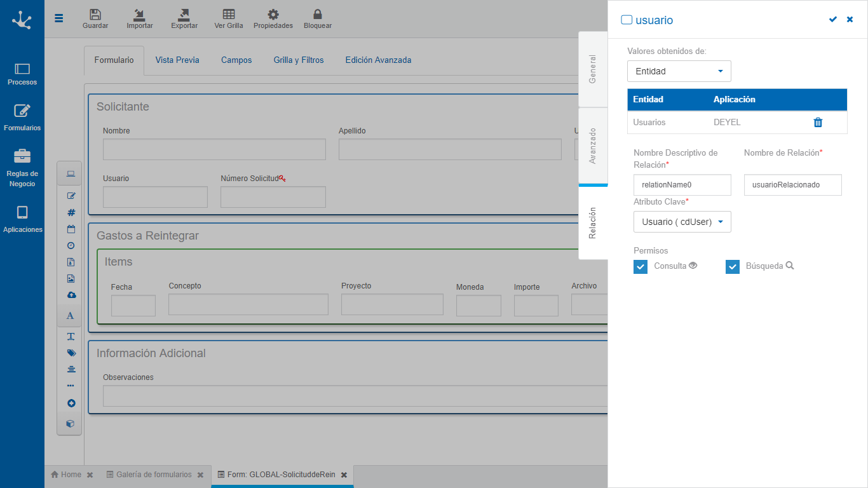Open the Atributo Clave dropdown
Image resolution: width=868 pixels, height=488 pixels.
tap(682, 222)
